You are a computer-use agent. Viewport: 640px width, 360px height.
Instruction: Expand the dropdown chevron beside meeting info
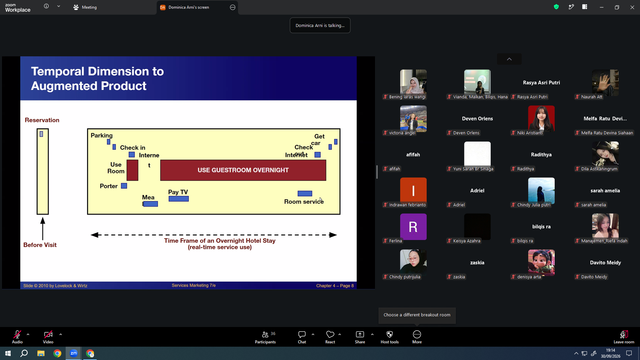(58, 6)
